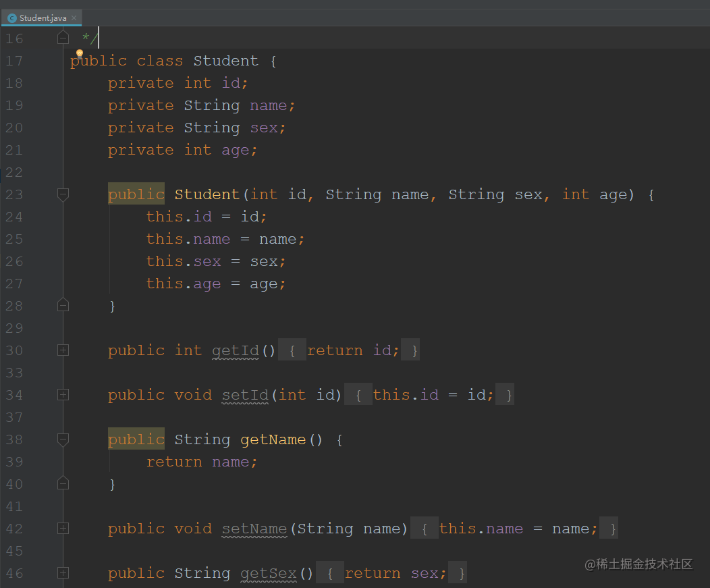Image resolution: width=710 pixels, height=588 pixels.
Task: Collapse the Student constructor at line 23
Action: pos(63,195)
